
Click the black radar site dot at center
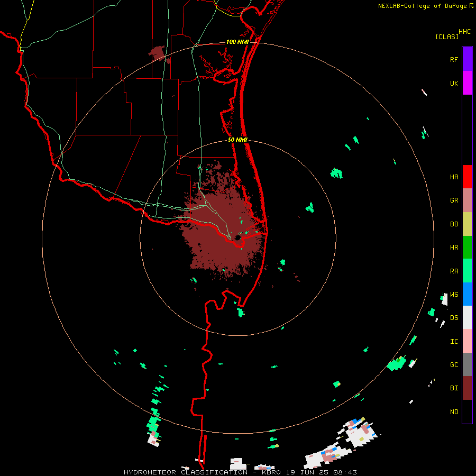click(x=237, y=237)
